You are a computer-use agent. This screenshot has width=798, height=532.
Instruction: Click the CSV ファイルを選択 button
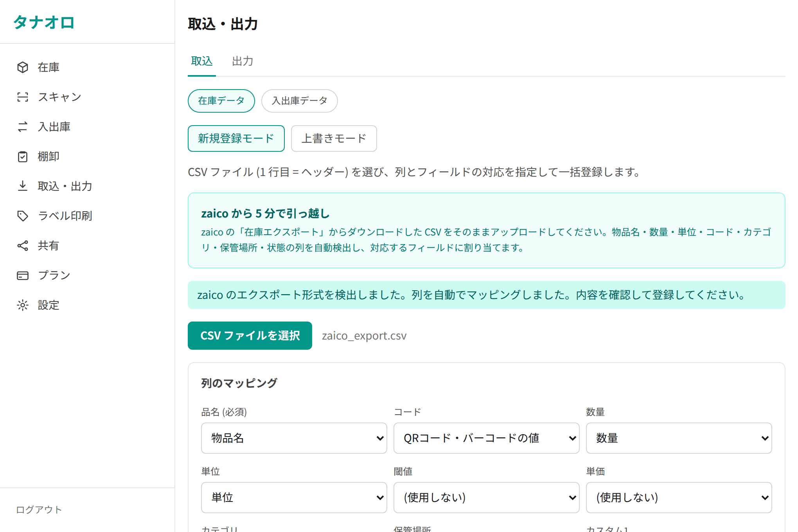pos(250,336)
